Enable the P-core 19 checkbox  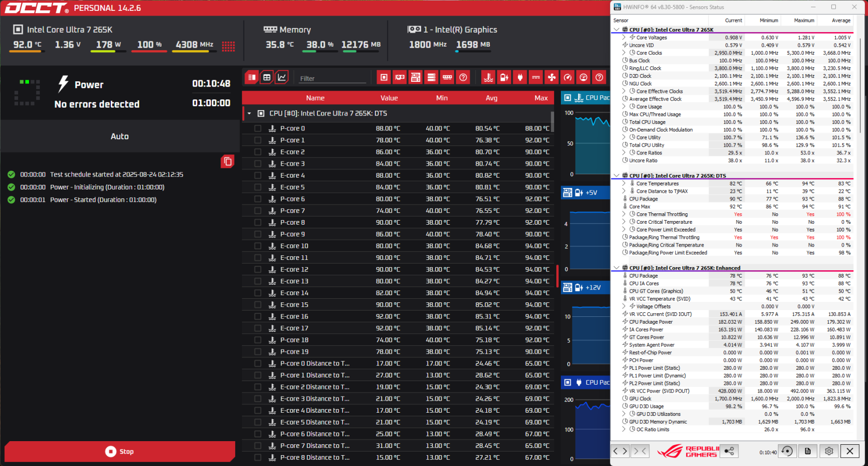coord(258,352)
